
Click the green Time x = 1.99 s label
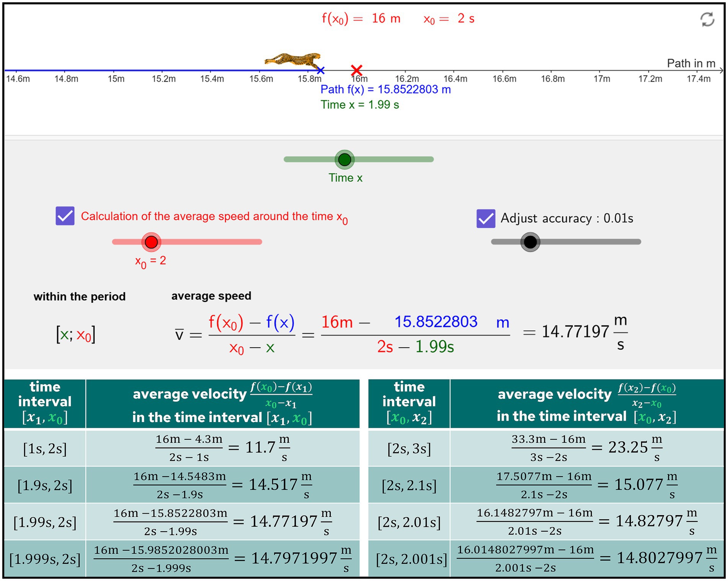pos(359,105)
